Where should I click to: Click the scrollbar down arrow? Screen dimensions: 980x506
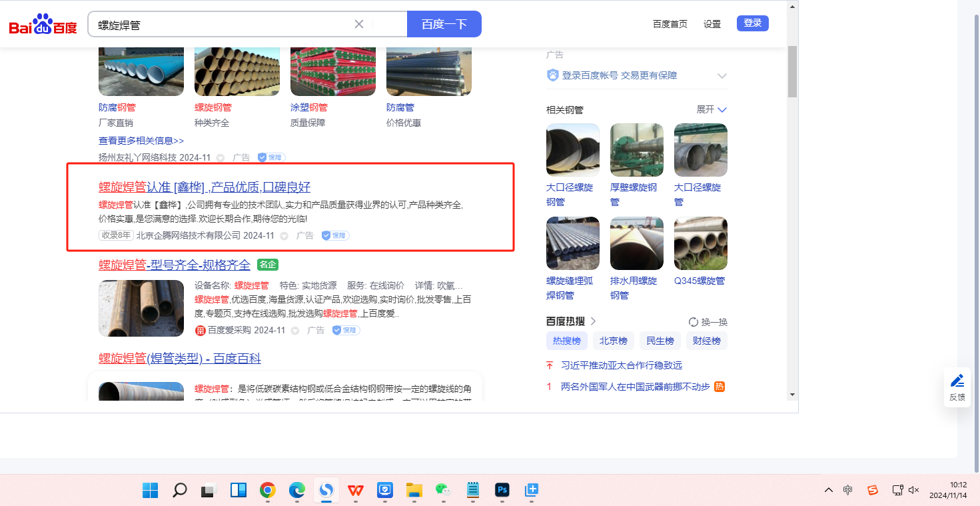792,395
